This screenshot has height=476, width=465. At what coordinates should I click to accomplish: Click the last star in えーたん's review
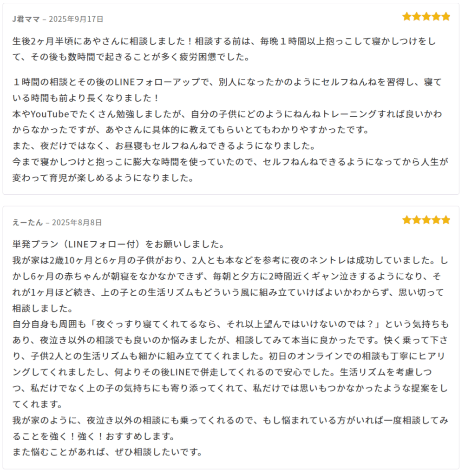[446, 220]
